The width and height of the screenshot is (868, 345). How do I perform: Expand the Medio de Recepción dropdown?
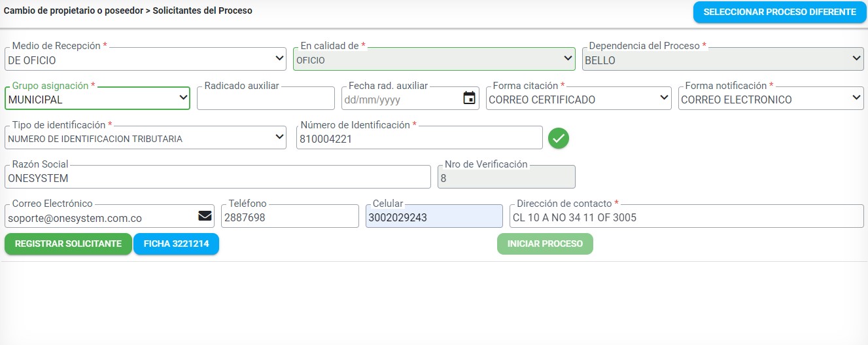pyautogui.click(x=145, y=60)
